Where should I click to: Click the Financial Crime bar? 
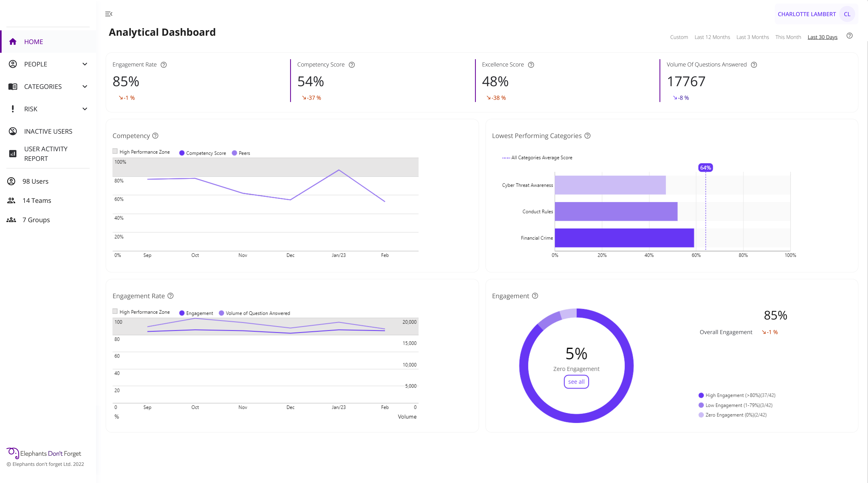tap(624, 238)
